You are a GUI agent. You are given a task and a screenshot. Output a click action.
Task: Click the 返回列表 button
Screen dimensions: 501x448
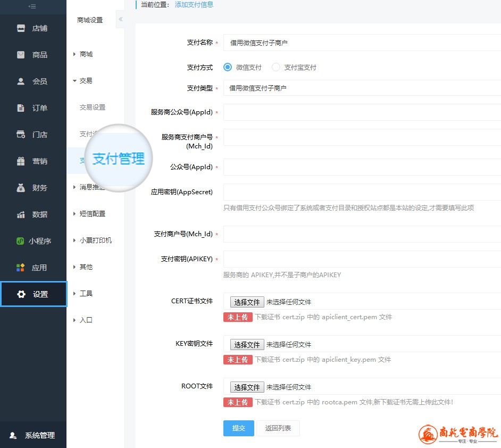(278, 428)
